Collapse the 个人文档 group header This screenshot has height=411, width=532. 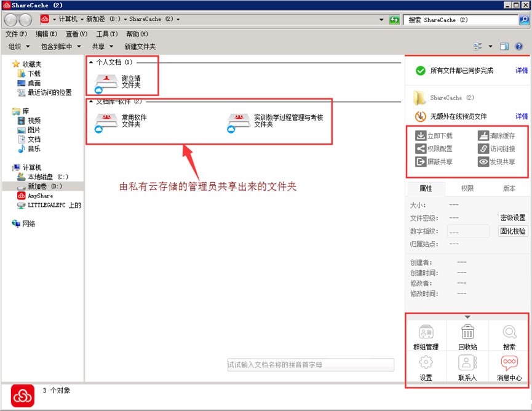91,62
